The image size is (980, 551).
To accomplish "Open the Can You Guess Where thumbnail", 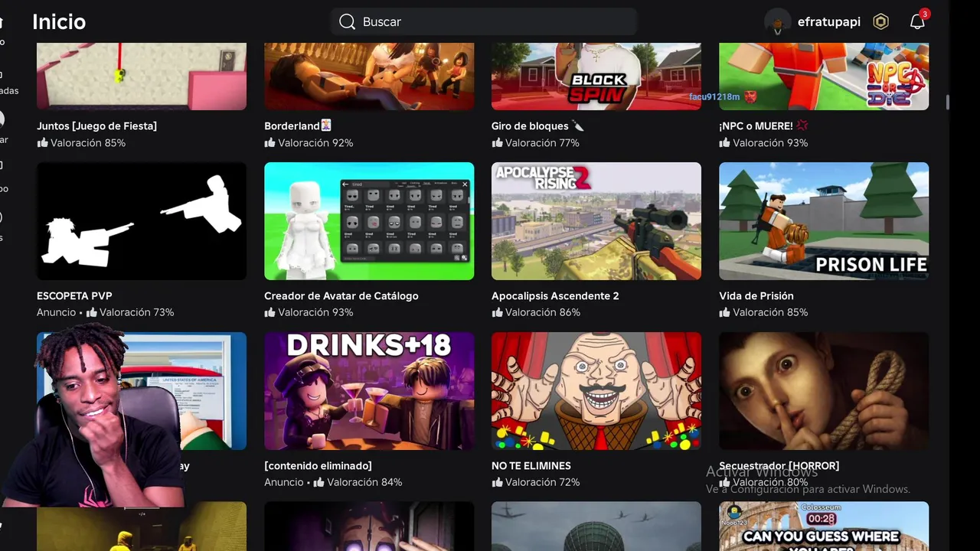I will pos(824,527).
